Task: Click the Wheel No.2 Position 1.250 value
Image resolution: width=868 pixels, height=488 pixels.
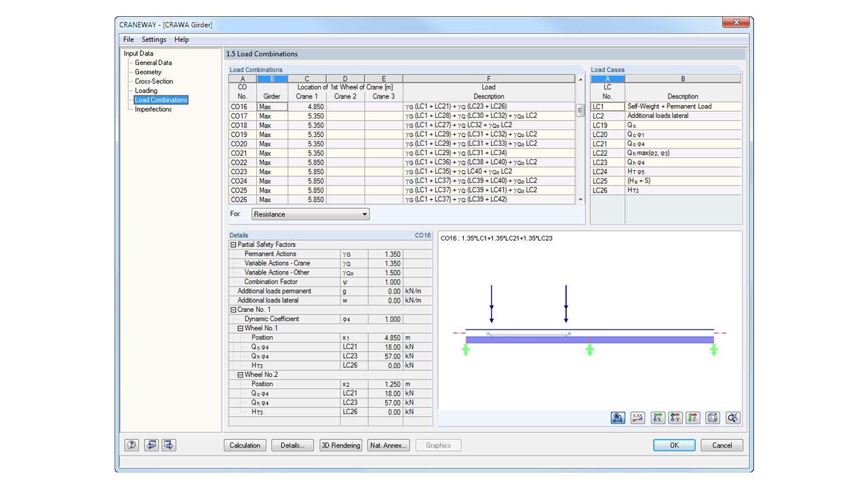Action: point(385,384)
